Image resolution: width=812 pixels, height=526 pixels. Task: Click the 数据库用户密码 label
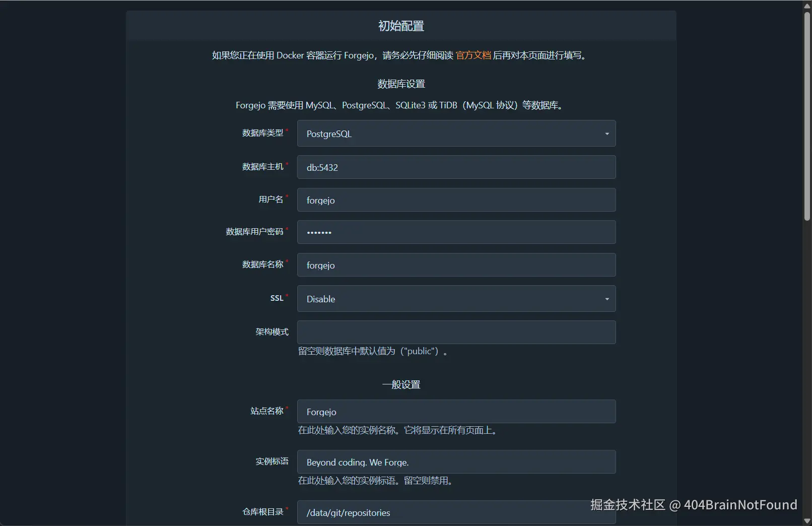254,232
